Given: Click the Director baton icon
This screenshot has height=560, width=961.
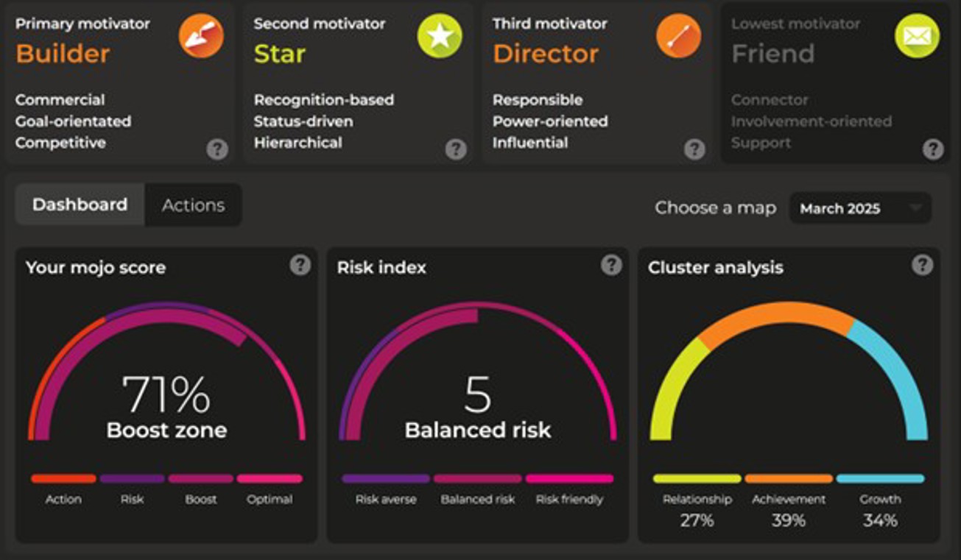Looking at the screenshot, I should click(678, 36).
